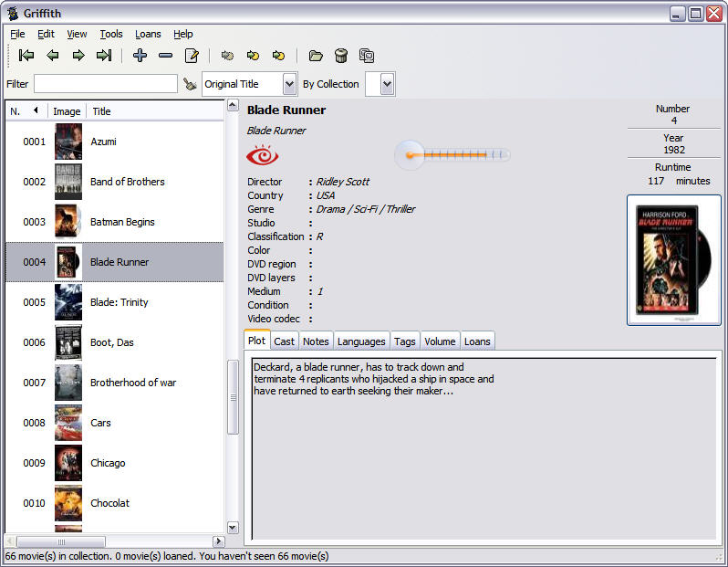
Task: Click the Image column header
Action: tap(67, 111)
